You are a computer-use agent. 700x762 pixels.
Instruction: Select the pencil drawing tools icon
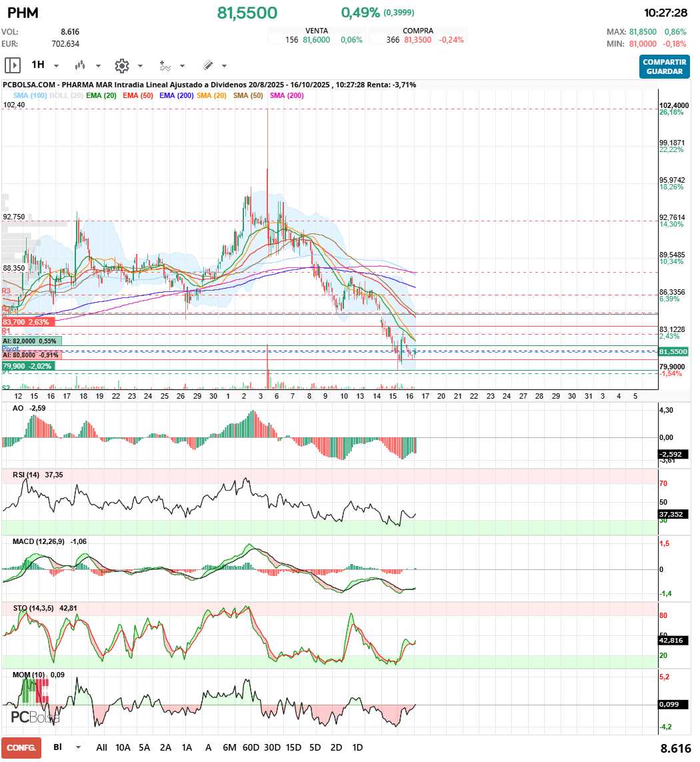click(207, 65)
